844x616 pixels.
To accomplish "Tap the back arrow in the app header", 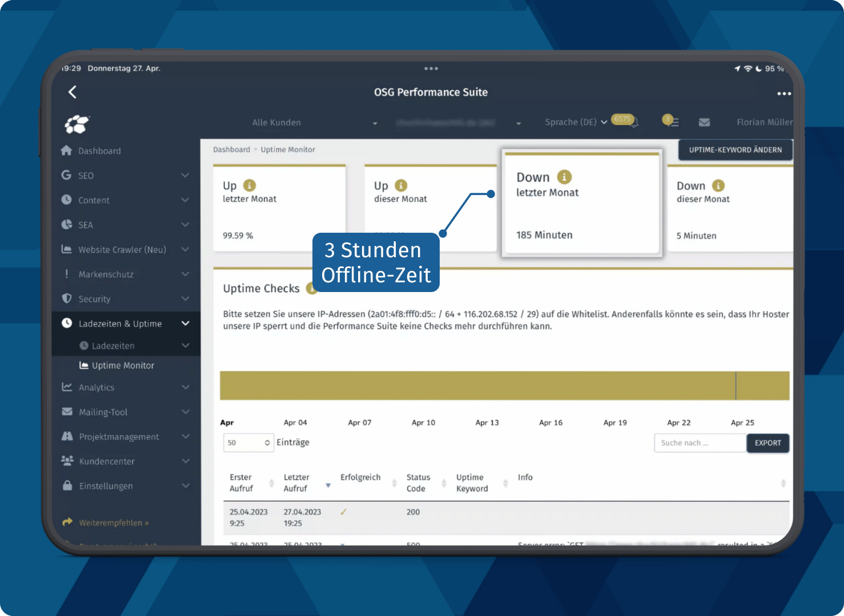I will click(72, 92).
